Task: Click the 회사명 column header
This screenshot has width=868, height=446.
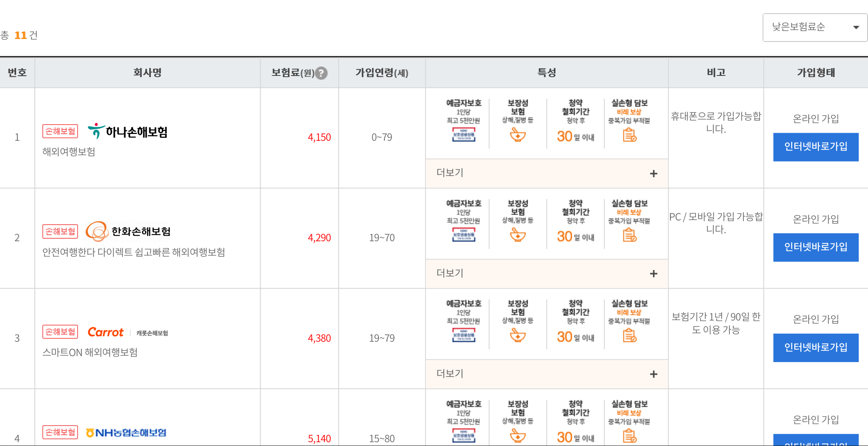Action: (147, 73)
